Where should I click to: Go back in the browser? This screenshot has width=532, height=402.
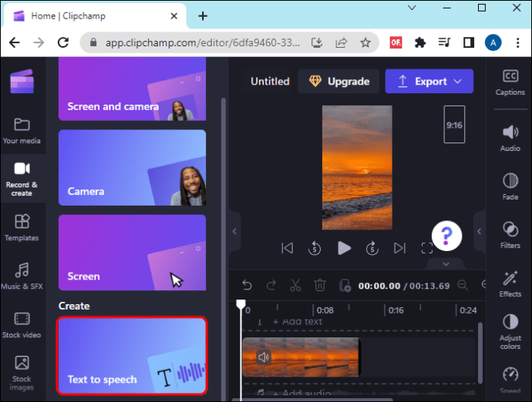point(14,42)
